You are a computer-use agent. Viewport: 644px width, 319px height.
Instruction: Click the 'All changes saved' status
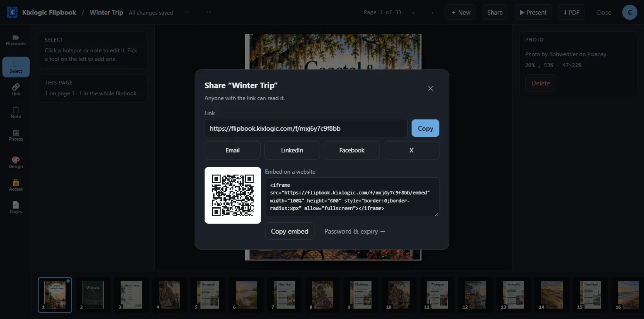pyautogui.click(x=151, y=13)
